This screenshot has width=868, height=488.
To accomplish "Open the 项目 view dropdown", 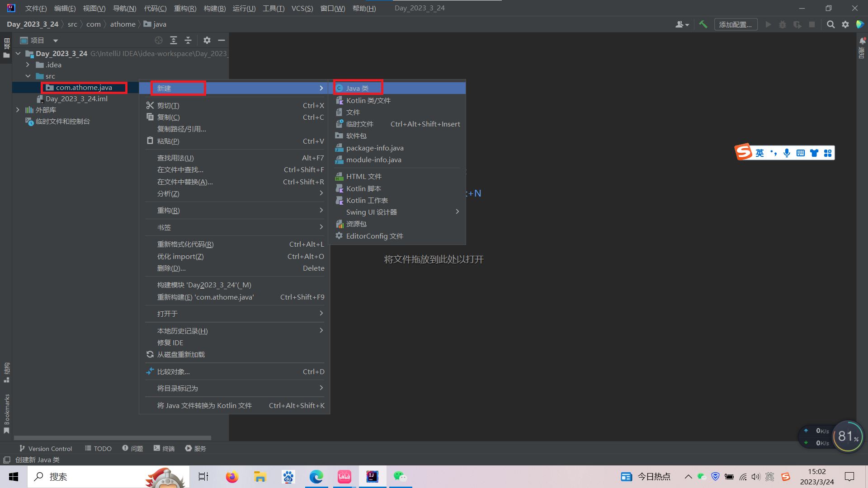I will tap(56, 41).
